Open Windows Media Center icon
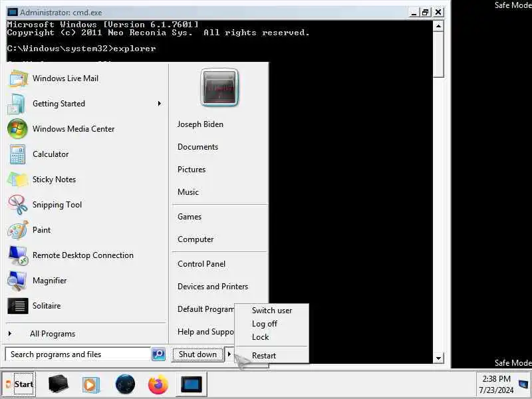Image resolution: width=532 pixels, height=399 pixels. click(17, 129)
